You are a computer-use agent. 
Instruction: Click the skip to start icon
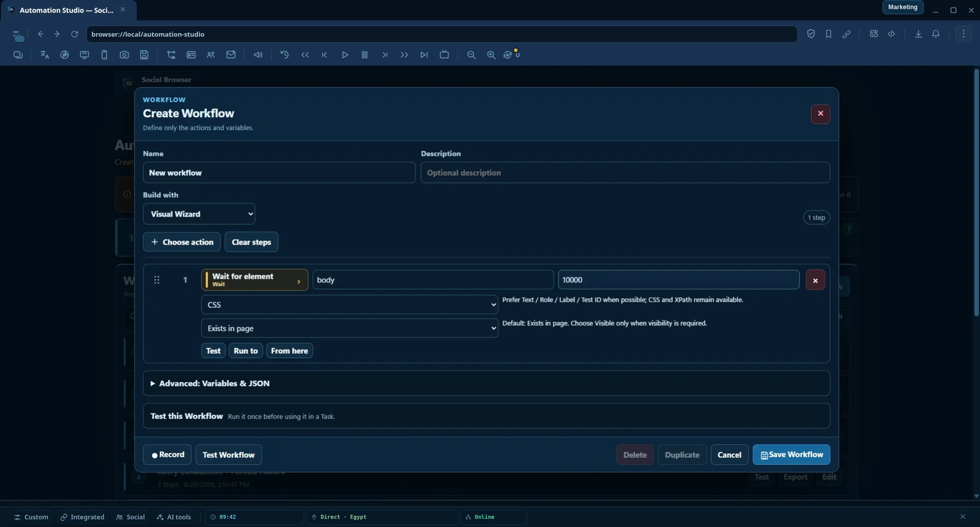pos(324,55)
